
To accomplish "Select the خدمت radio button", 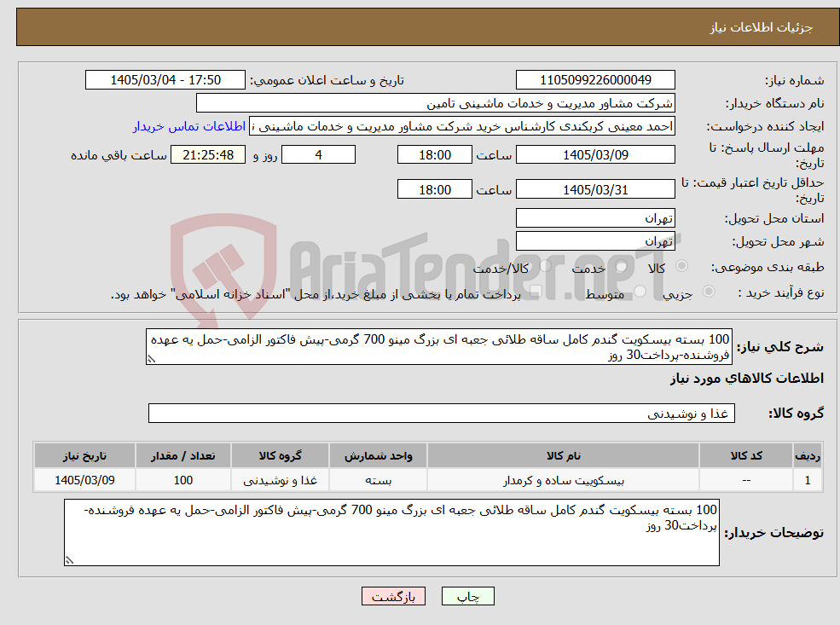I will click(x=621, y=266).
